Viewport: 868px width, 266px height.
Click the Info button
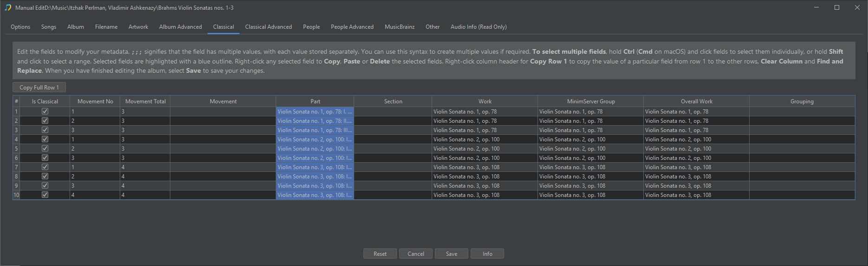coord(487,253)
